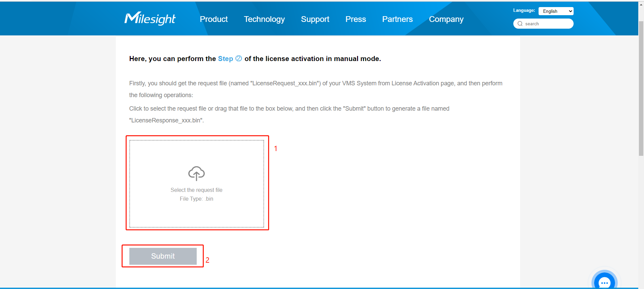Screen dimensions: 644x289
Task: Click the vertical scrollbar thumb
Action: coord(641,88)
